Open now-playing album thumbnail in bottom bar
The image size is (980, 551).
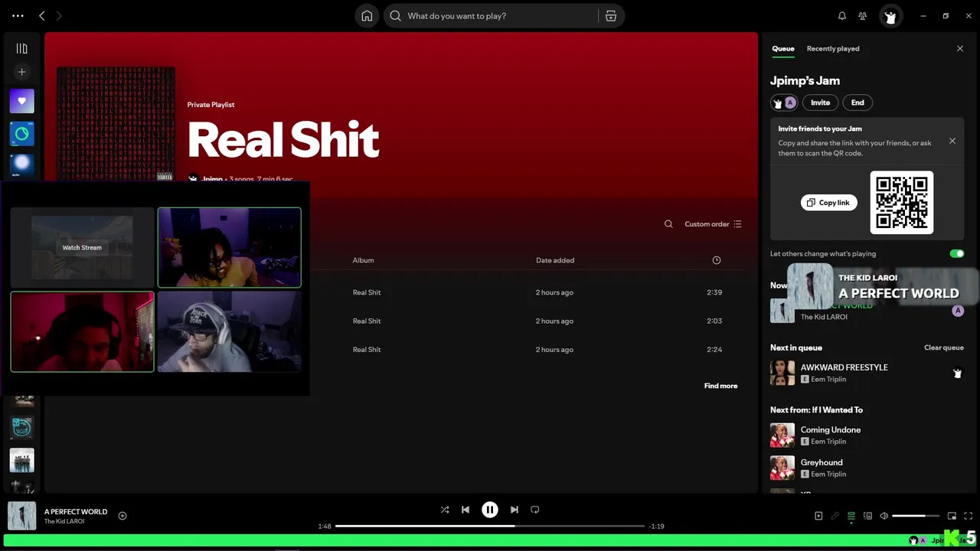pyautogui.click(x=21, y=516)
